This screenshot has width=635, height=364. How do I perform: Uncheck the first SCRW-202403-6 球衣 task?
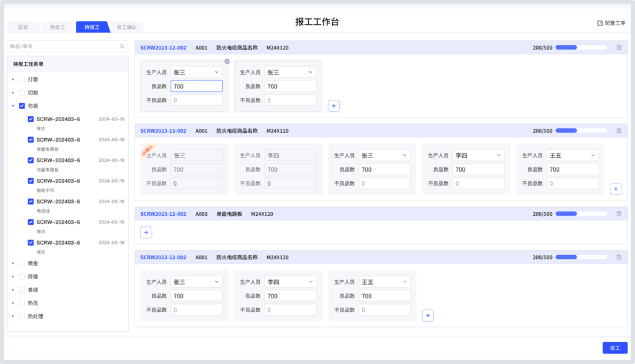31,119
